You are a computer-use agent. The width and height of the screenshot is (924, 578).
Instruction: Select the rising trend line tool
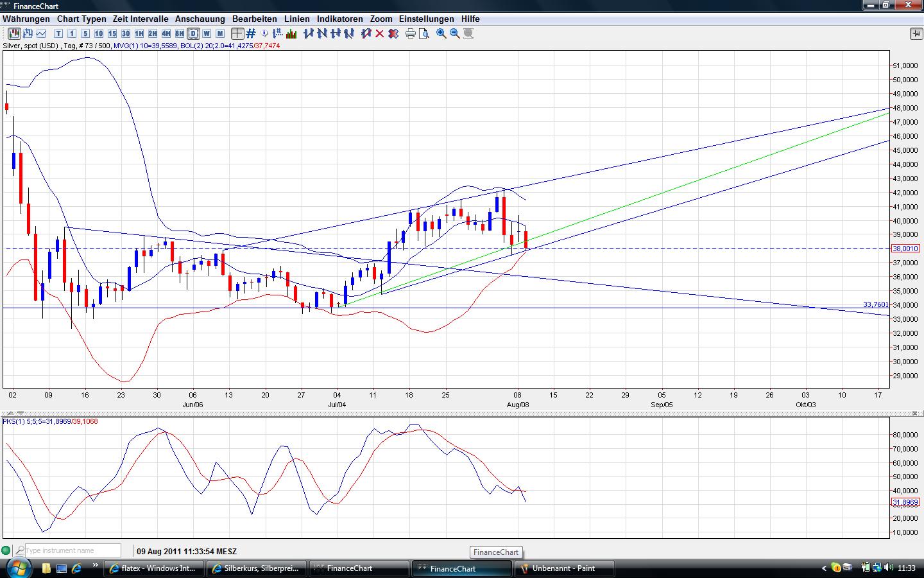pyautogui.click(x=309, y=33)
